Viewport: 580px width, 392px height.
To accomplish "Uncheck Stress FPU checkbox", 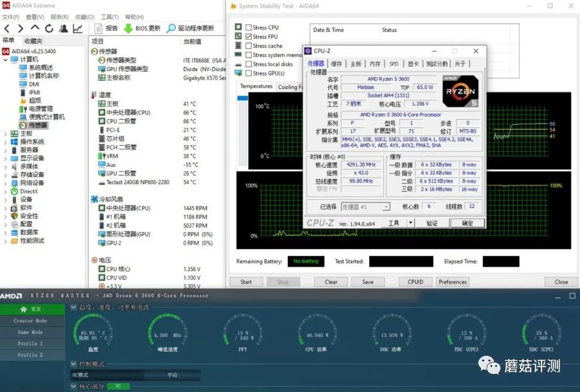I will (249, 37).
